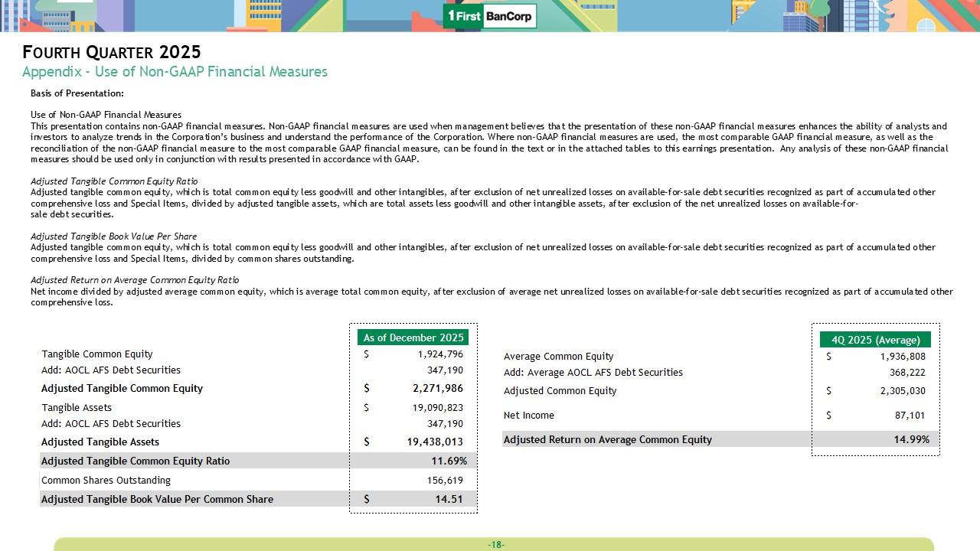The image size is (980, 551).
Task: Select the 'Tangible Assets' row label
Action: point(77,408)
